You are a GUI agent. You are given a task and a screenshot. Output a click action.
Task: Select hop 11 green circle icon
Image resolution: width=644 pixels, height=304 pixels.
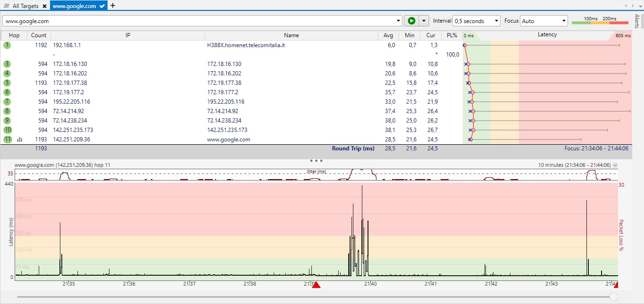8,140
